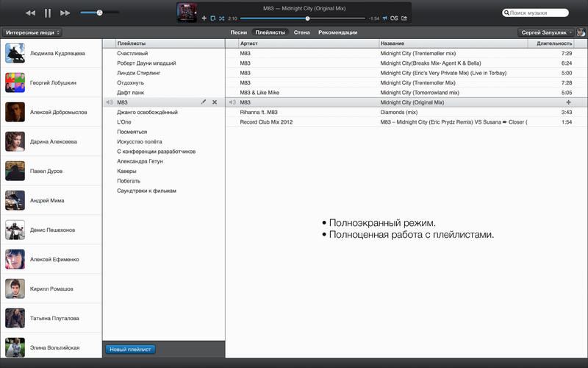Toggle Last.fm scrobbling icon
Viewport: 588px width, 368px height.
click(x=394, y=18)
